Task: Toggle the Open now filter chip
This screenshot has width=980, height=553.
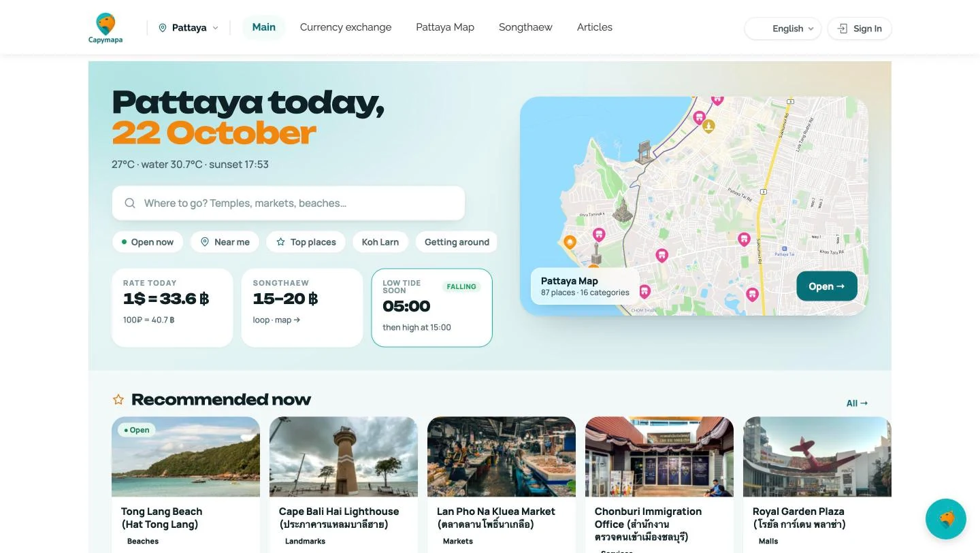Action: 147,242
